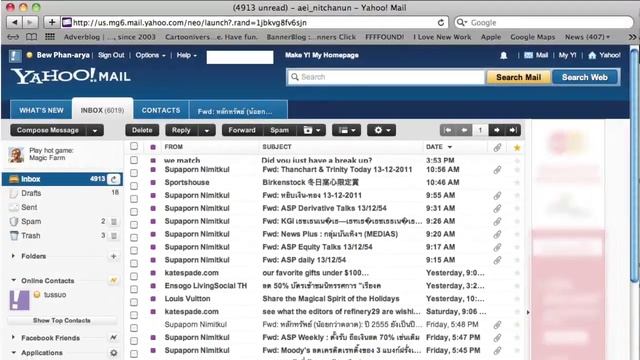Image resolution: width=640 pixels, height=360 pixels.
Task: Open the bookmarks book icon
Action: [x=31, y=37]
